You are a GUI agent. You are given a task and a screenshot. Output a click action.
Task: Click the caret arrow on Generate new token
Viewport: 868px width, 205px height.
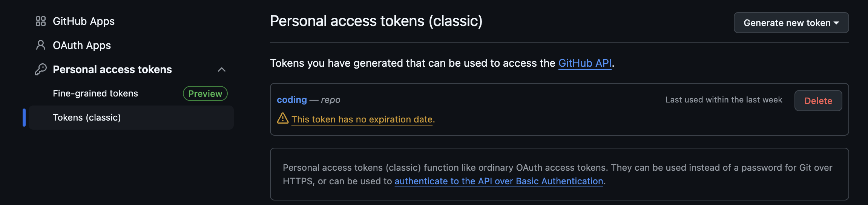pos(836,23)
